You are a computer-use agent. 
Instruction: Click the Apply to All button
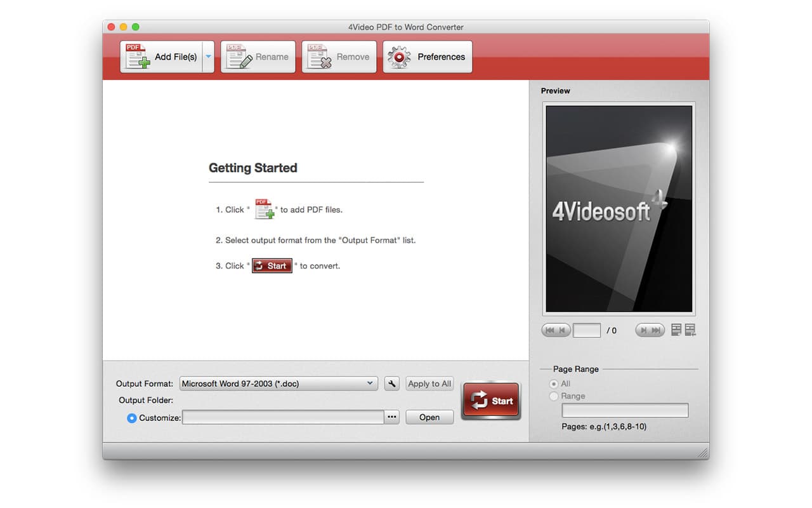click(x=429, y=384)
